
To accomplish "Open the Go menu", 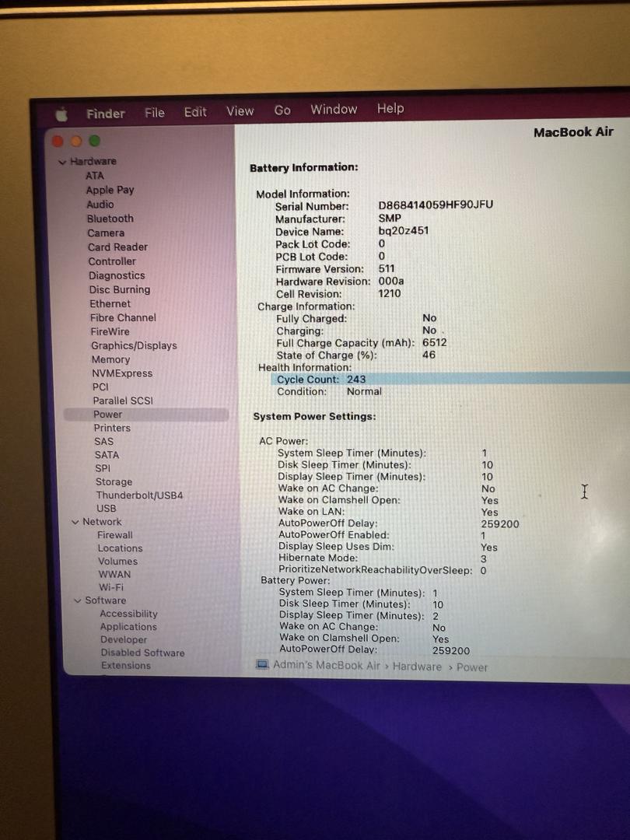I will pyautogui.click(x=282, y=110).
